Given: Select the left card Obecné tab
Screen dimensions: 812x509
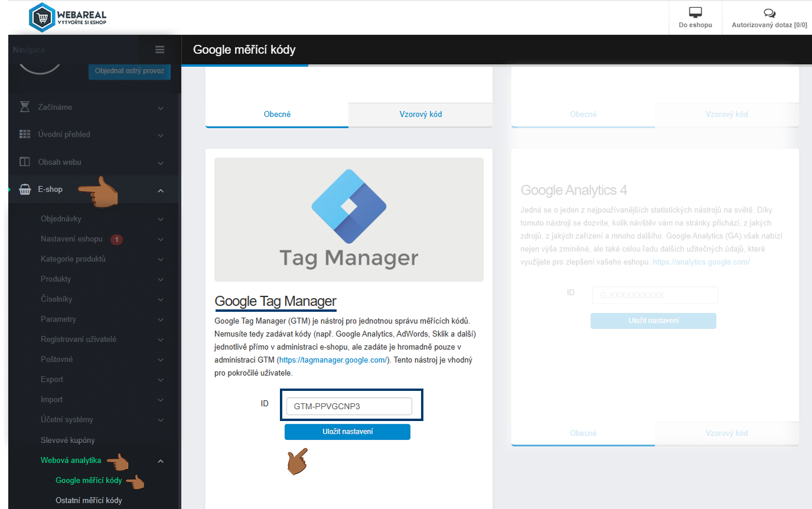Looking at the screenshot, I should pyautogui.click(x=277, y=115).
